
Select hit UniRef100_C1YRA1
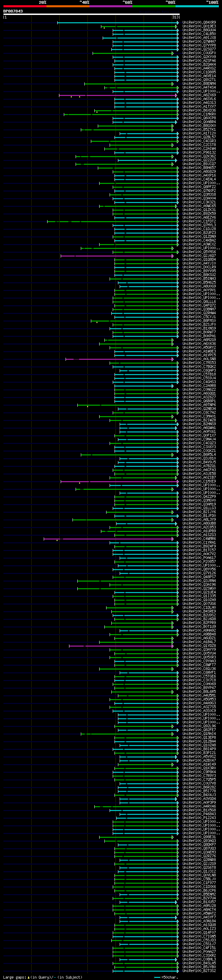[199, 543]
